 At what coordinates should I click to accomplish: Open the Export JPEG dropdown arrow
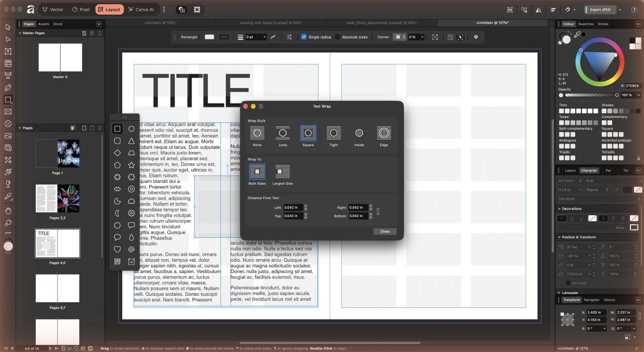(x=620, y=10)
